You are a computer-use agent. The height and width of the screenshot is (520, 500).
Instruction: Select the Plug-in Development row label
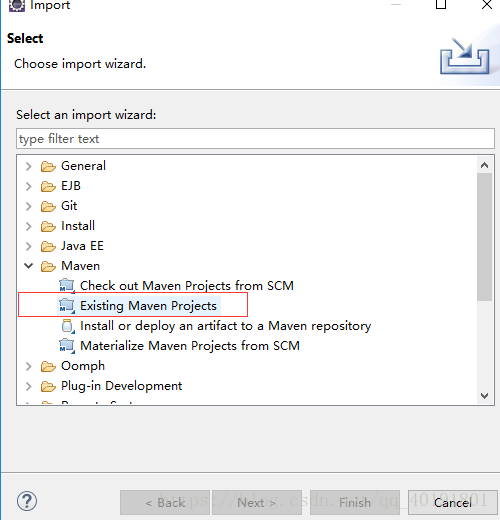tap(122, 386)
